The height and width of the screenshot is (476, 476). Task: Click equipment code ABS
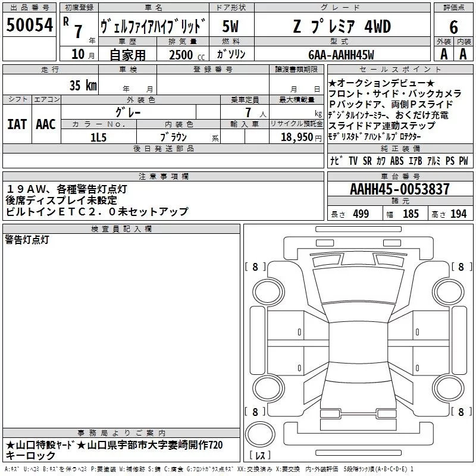click(x=397, y=161)
